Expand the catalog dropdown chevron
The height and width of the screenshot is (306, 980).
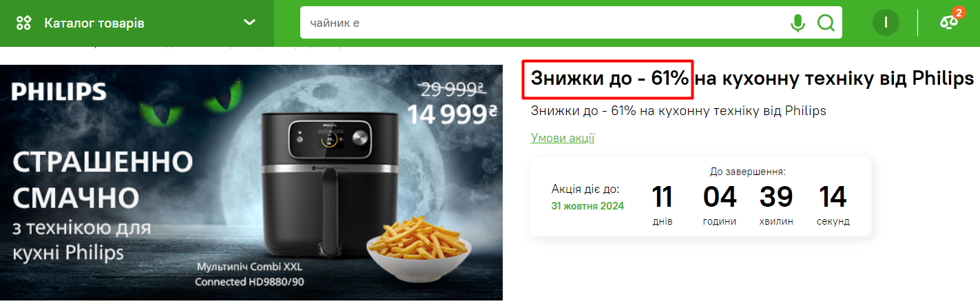pos(250,23)
